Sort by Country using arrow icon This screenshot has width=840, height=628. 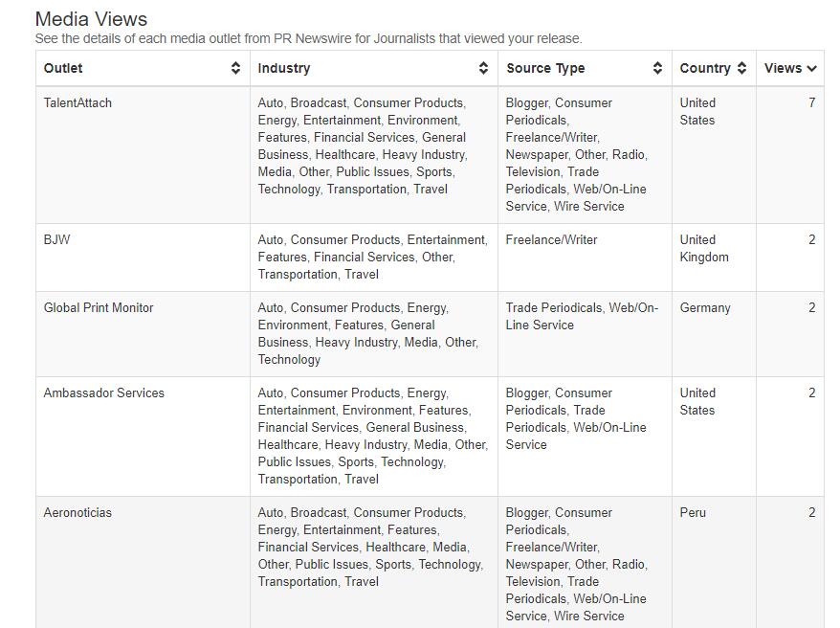click(741, 68)
